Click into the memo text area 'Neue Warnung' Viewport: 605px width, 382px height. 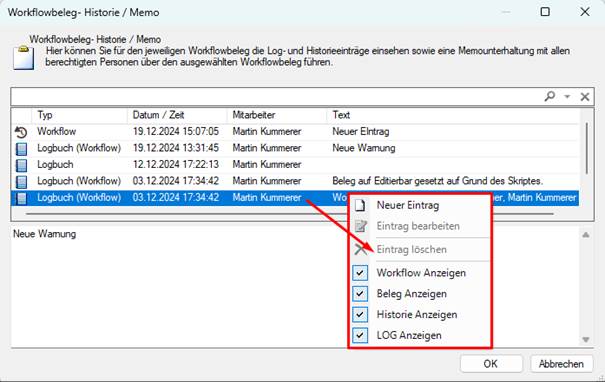coord(296,286)
